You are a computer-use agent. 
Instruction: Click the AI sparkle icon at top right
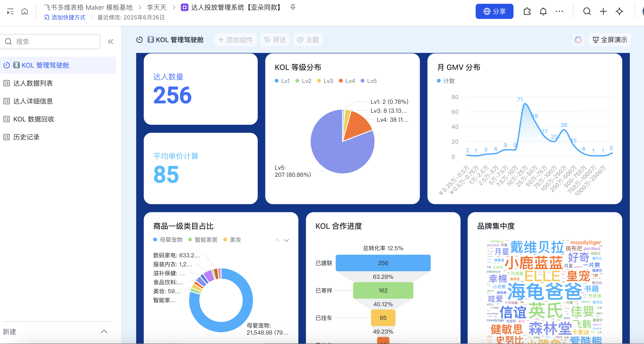click(x=619, y=12)
